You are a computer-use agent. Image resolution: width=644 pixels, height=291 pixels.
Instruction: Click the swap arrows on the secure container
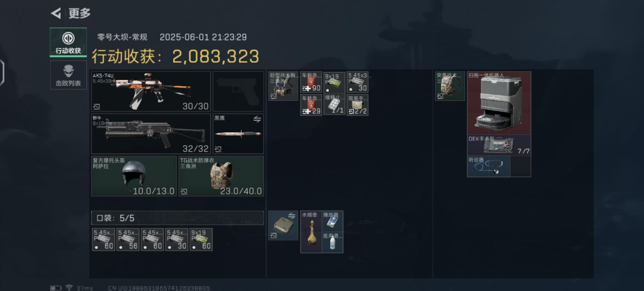point(292,216)
